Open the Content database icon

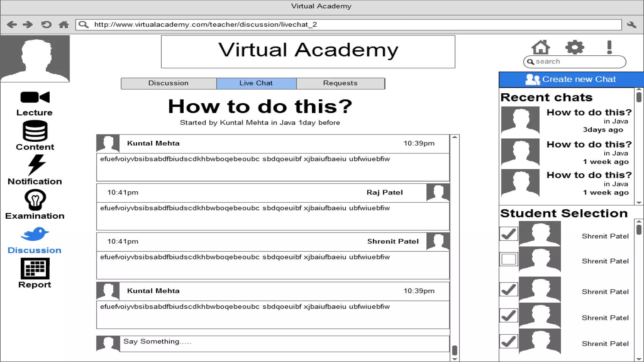pyautogui.click(x=35, y=131)
